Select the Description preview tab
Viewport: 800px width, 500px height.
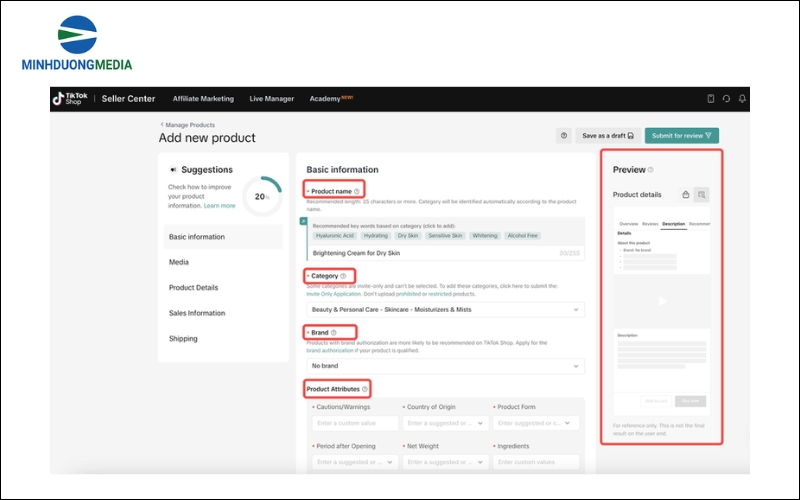pos(673,224)
